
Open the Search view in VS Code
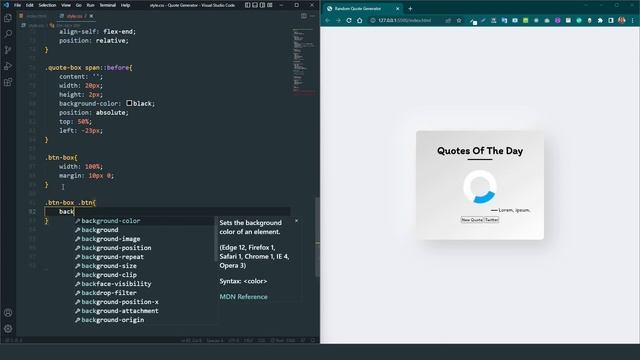[x=8, y=34]
